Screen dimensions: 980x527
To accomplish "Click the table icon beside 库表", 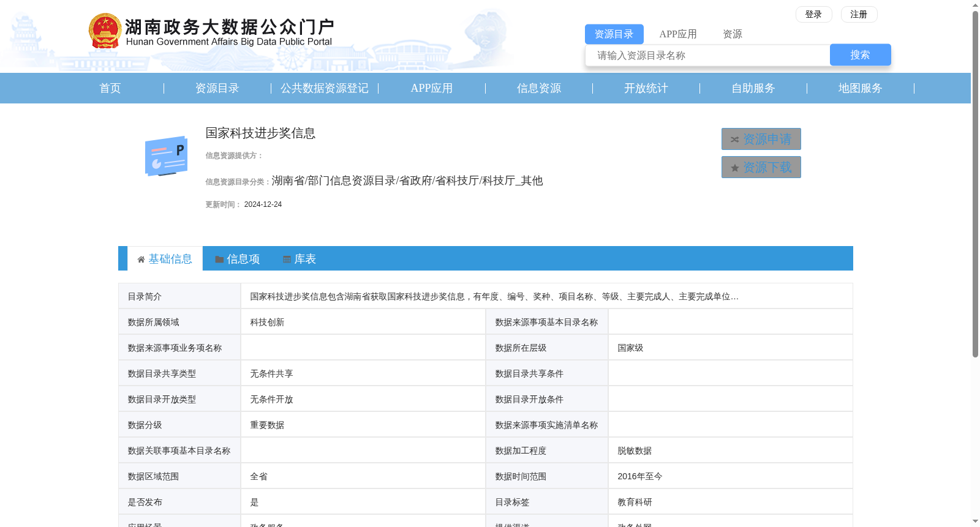I will pyautogui.click(x=287, y=260).
